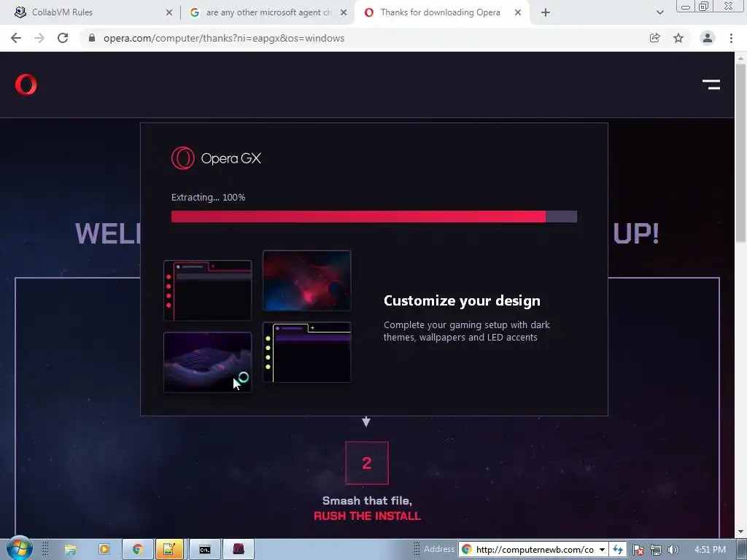Select the purple waves wallpaper thumbnail
Image resolution: width=747 pixels, height=560 pixels.
pos(208,362)
